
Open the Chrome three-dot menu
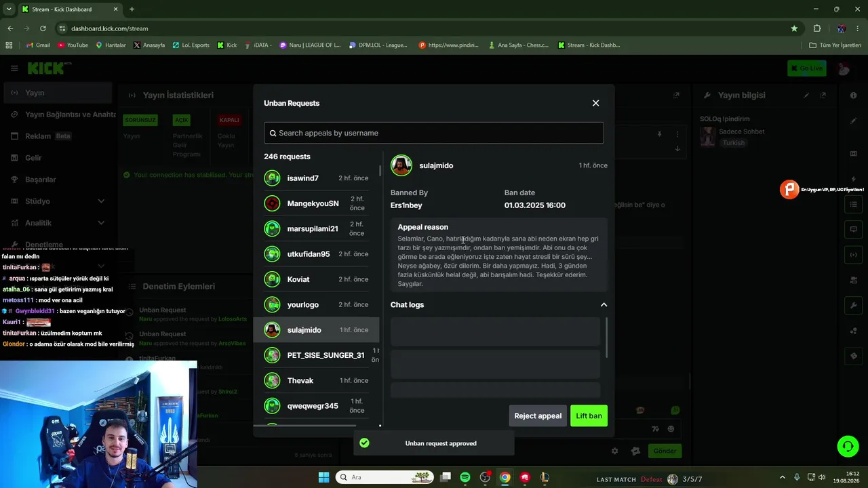tap(858, 28)
